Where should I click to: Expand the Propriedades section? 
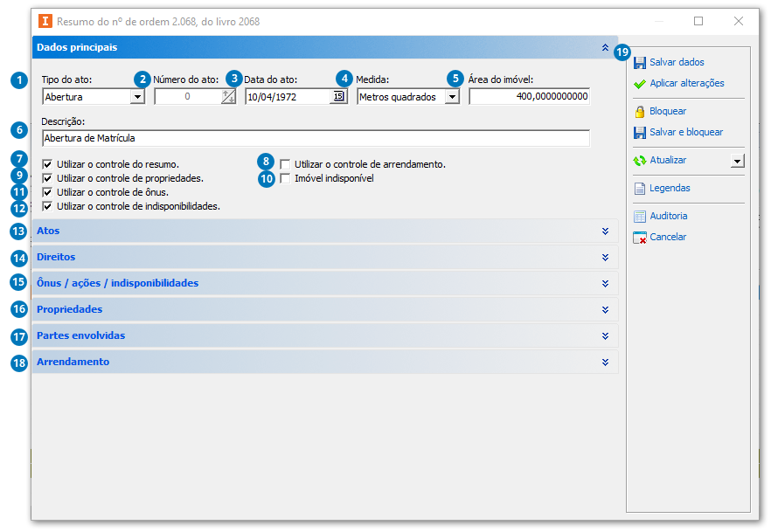click(605, 310)
